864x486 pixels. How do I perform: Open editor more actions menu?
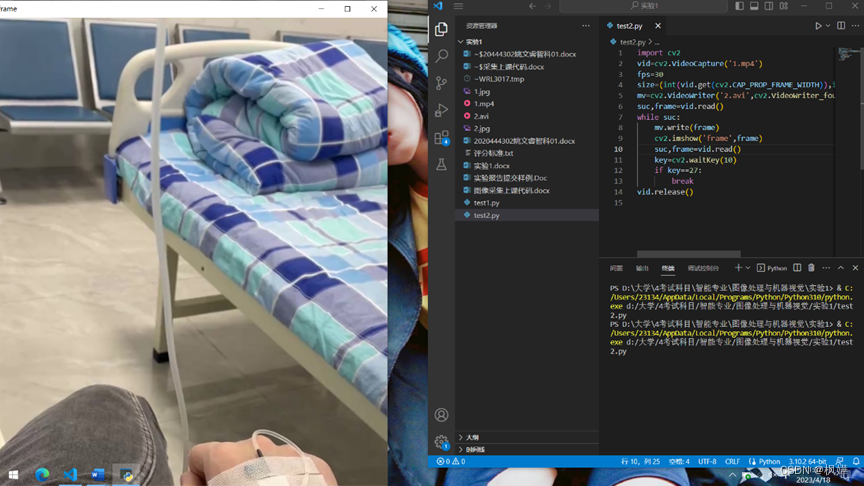(x=855, y=26)
